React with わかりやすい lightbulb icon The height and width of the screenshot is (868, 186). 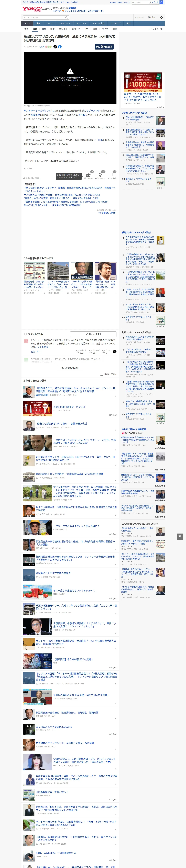(x=100, y=175)
